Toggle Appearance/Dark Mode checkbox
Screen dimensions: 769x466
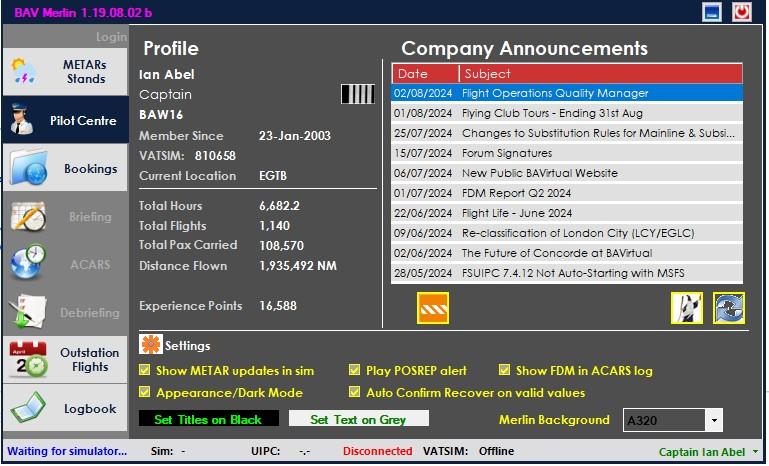(x=145, y=392)
